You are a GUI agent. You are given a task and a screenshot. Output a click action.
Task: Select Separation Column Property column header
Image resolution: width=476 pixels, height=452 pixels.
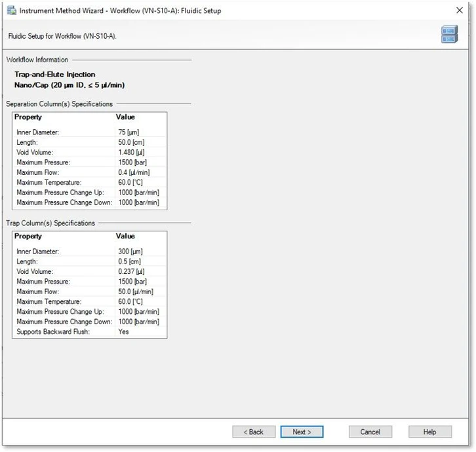click(x=28, y=117)
